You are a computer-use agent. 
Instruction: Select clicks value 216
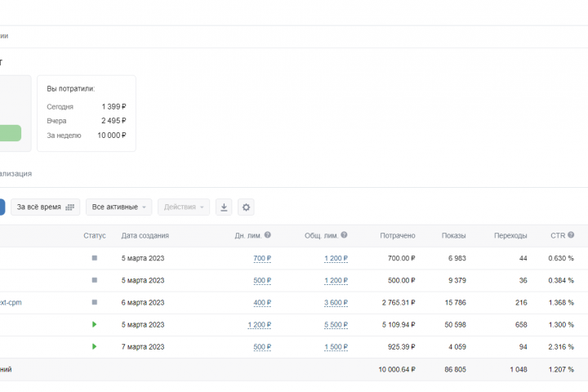(521, 303)
